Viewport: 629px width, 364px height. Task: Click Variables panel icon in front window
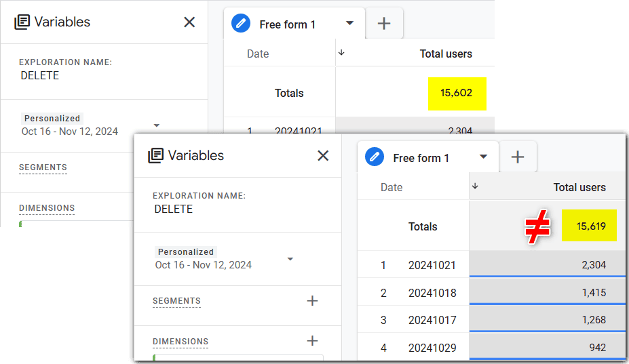pyautogui.click(x=155, y=155)
